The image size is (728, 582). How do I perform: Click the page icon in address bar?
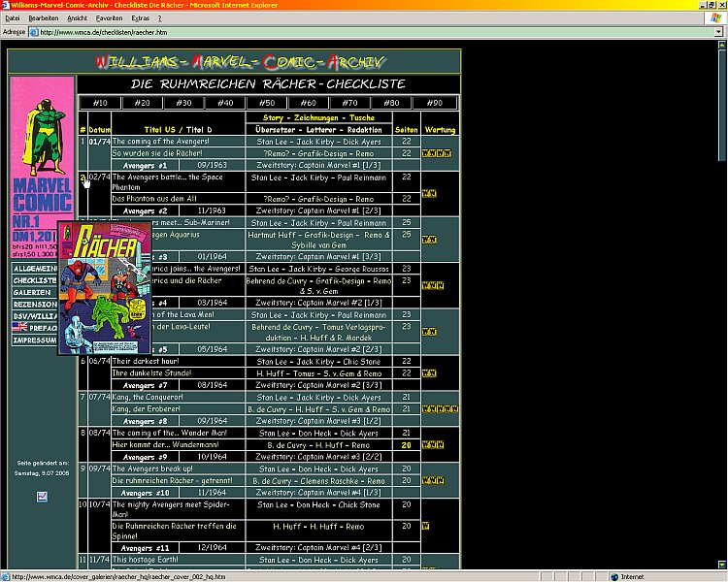pyautogui.click(x=34, y=32)
